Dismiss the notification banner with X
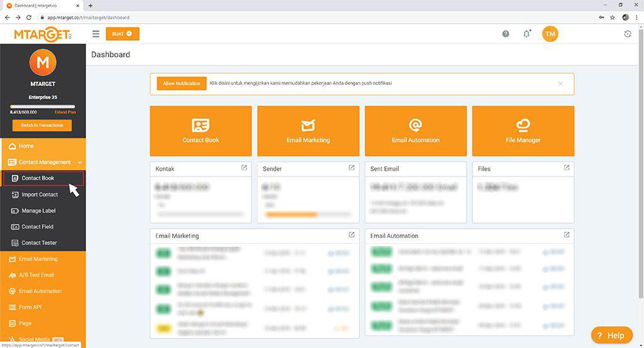The height and width of the screenshot is (348, 644). coord(560,84)
